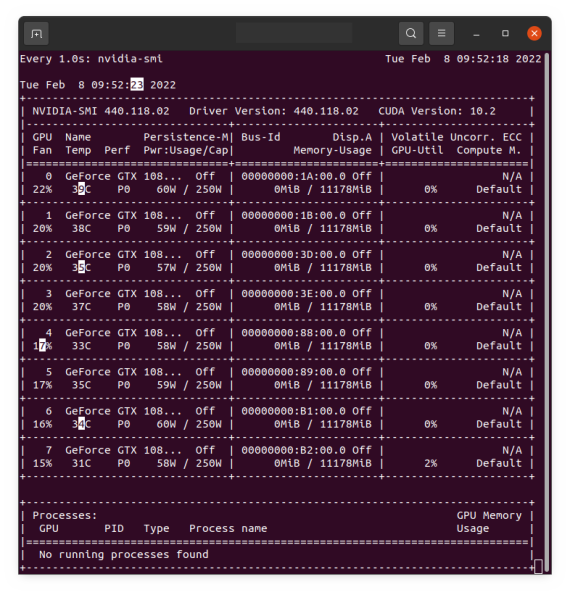Click the 'Every 1.0s: nvidia-smi' header text
Viewport: 570px width, 595px height.
point(91,59)
